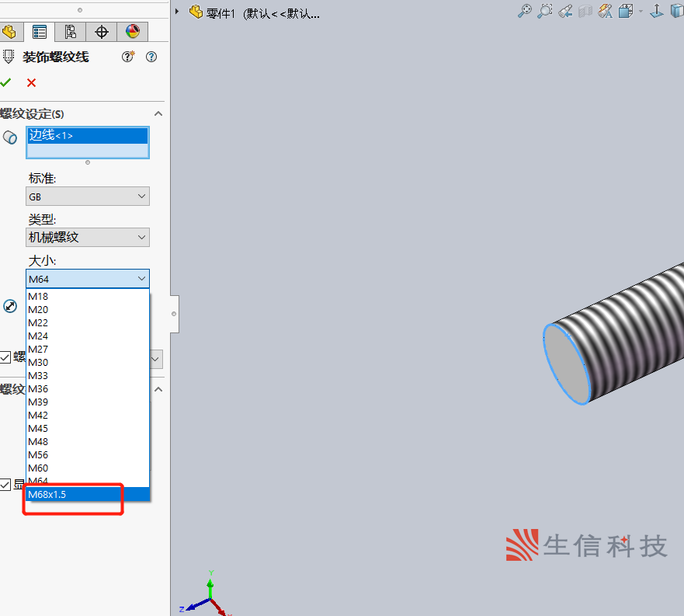This screenshot has height=616, width=684.
Task: Collapse the 大小 M64 size dropdown
Action: point(88,279)
